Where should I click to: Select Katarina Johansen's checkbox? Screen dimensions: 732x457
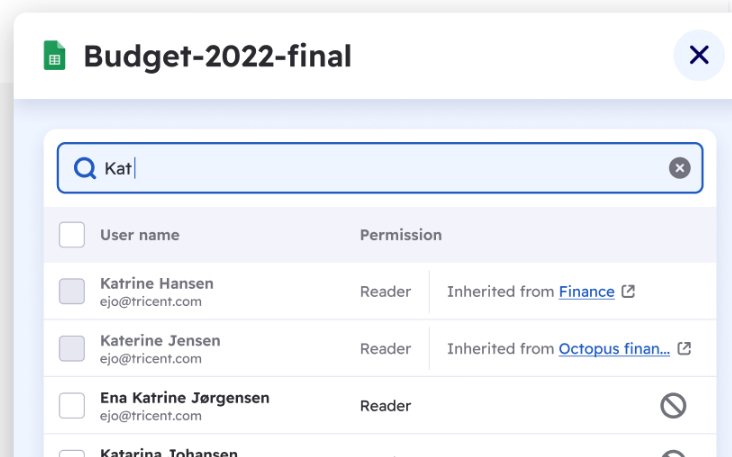coord(72,453)
